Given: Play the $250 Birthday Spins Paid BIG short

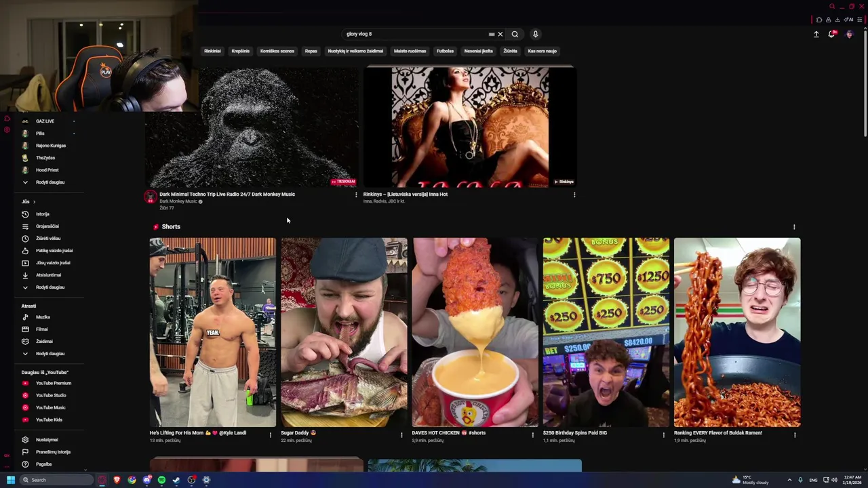Looking at the screenshot, I should point(606,332).
